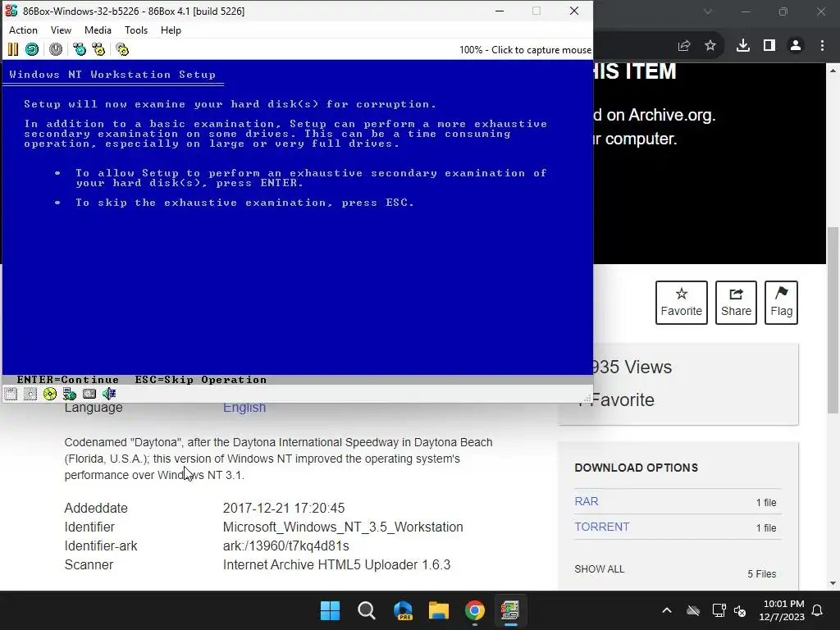Image resolution: width=840 pixels, height=630 pixels.
Task: Open Windows Start menu
Action: [330, 610]
